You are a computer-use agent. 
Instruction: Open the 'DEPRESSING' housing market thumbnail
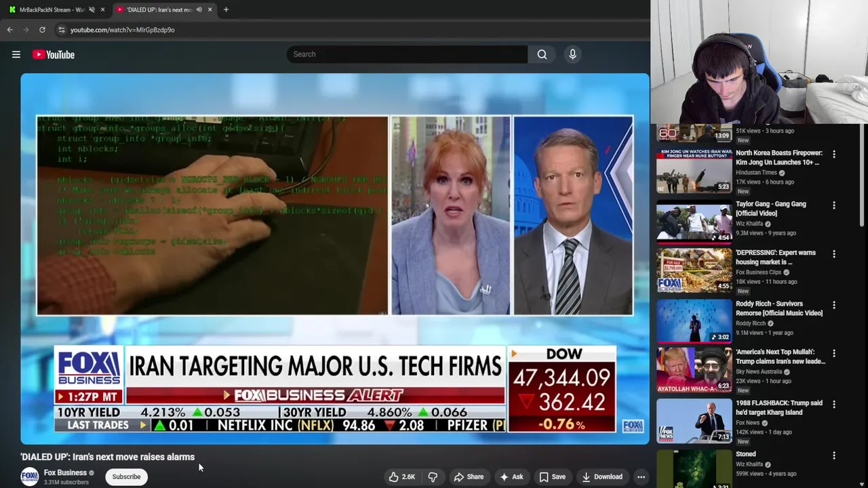[694, 270]
